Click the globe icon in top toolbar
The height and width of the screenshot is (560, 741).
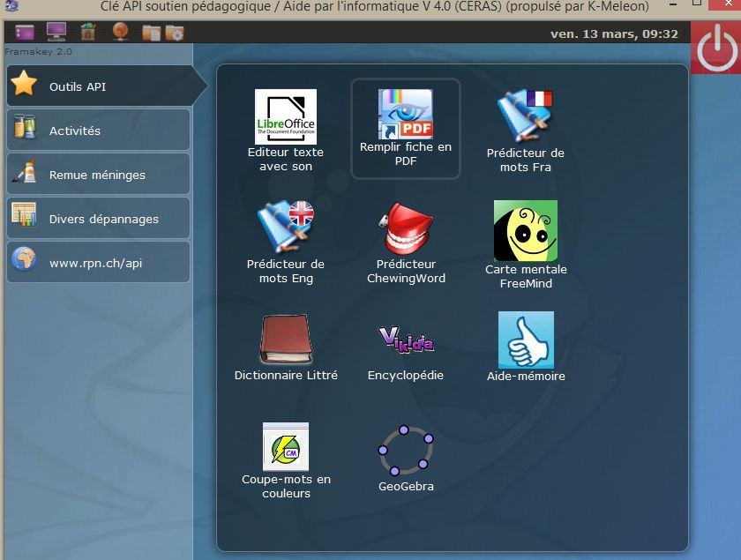121,34
